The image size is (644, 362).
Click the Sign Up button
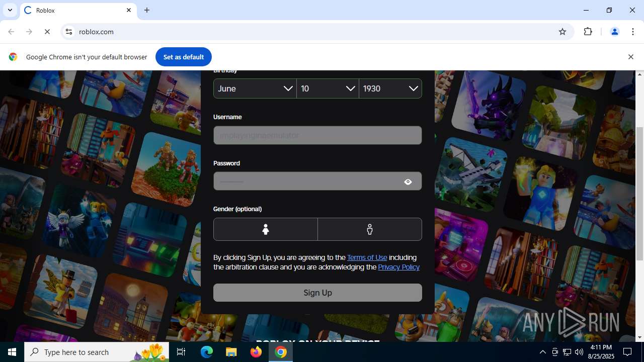pyautogui.click(x=317, y=293)
